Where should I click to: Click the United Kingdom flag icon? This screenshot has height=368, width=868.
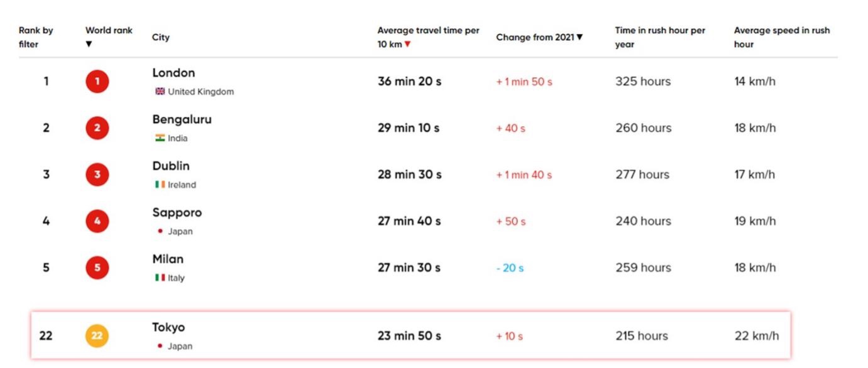[x=160, y=92]
